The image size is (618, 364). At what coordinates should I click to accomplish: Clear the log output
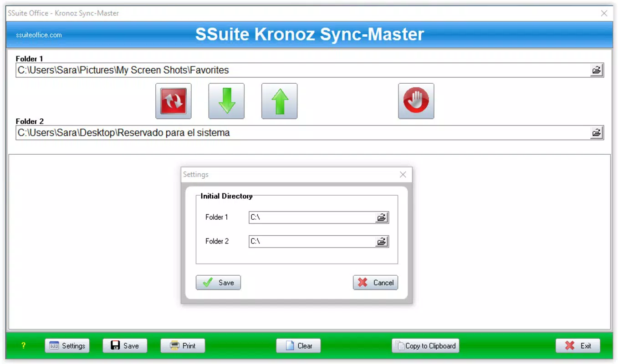[298, 346]
